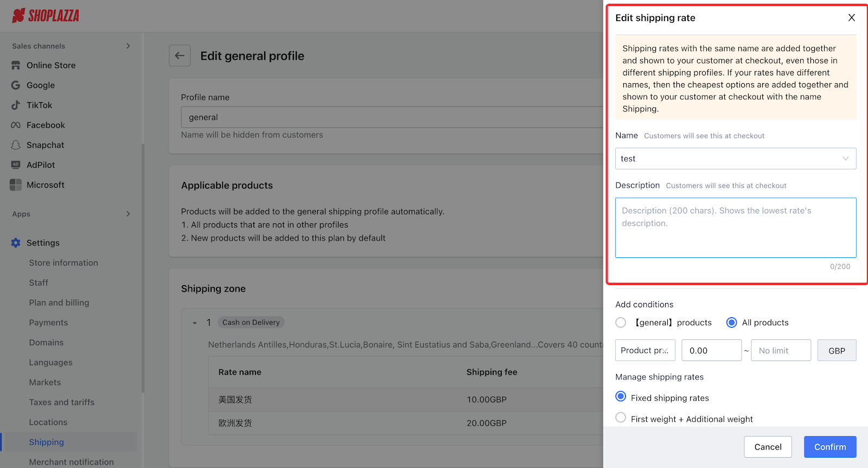Click into the Description text area

point(735,228)
